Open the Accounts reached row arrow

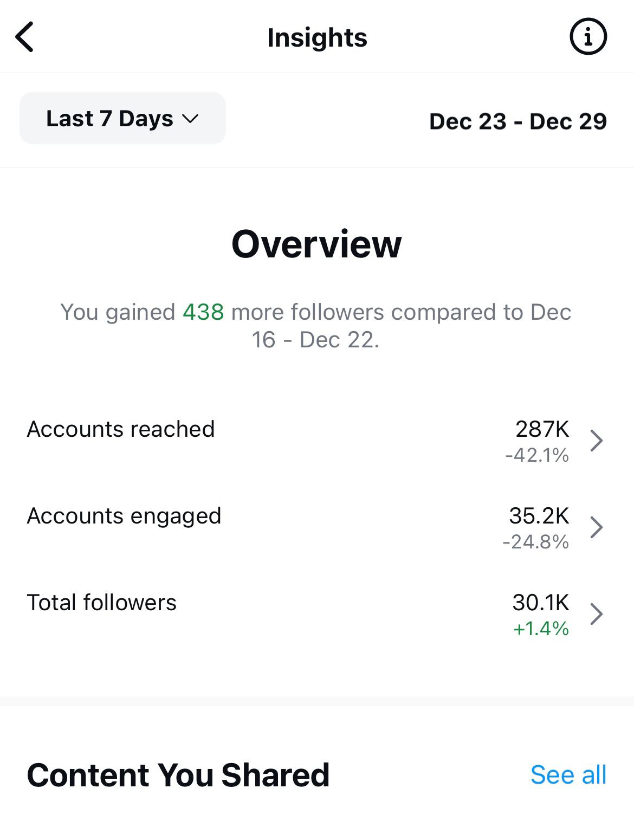pos(597,441)
